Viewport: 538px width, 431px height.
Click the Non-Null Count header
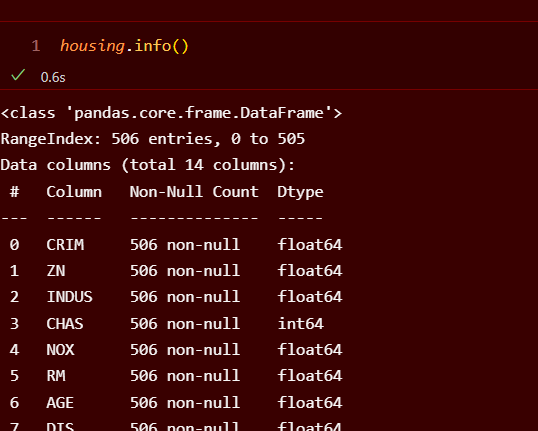coord(194,192)
